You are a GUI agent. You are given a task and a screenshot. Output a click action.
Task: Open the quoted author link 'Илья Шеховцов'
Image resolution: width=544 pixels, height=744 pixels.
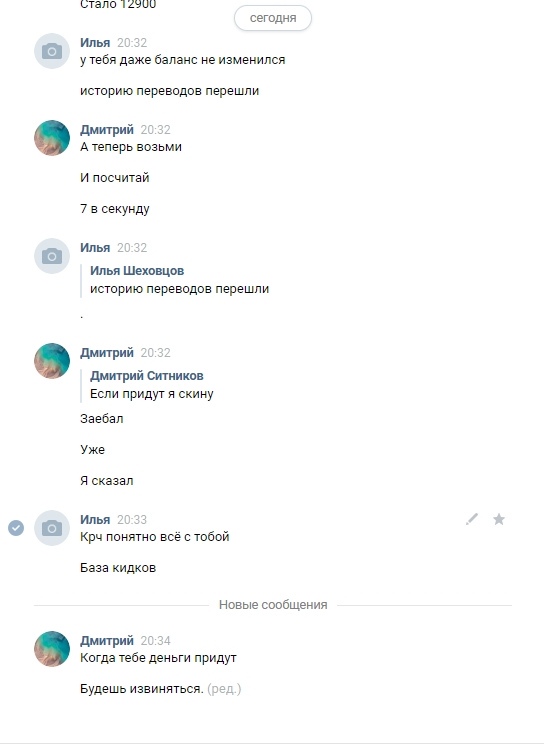point(137,270)
